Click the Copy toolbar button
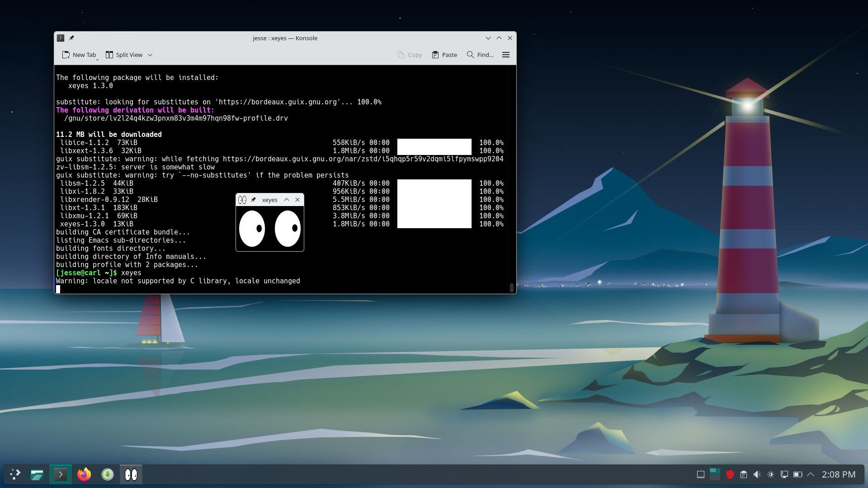 point(410,55)
